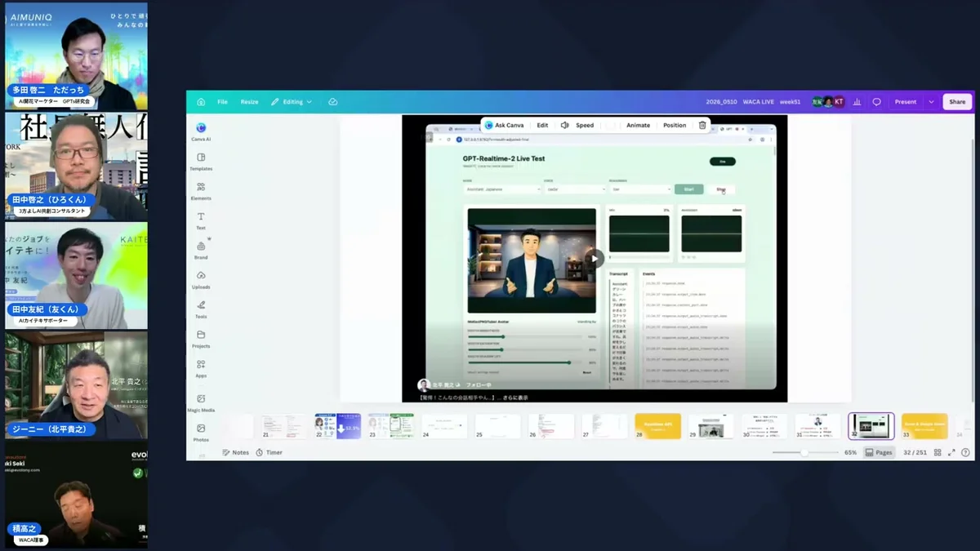Select the highlighted page 32 thumbnail

click(871, 426)
